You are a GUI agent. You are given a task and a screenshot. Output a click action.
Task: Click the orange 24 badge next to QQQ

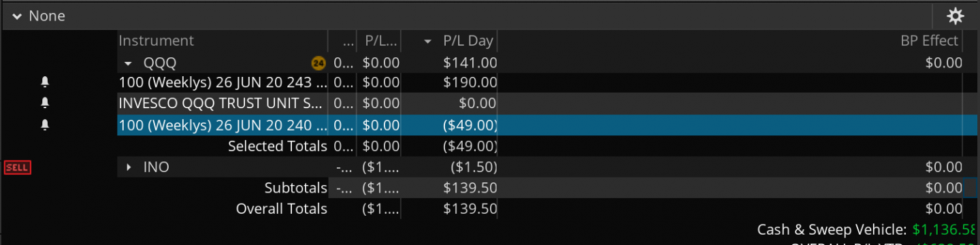[318, 63]
